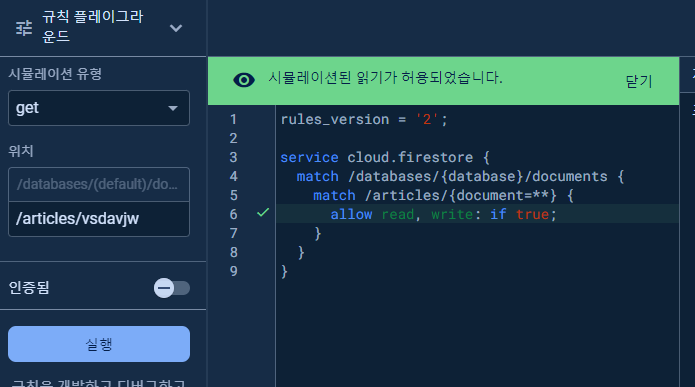Click the green checkmark on line 6
Screen dimensions: 695x387
tap(263, 213)
